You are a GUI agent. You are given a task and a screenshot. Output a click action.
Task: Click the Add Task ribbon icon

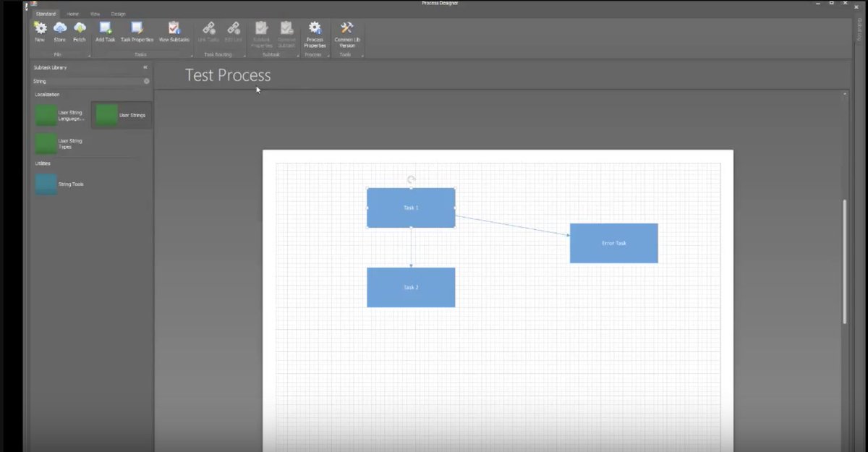click(x=106, y=27)
